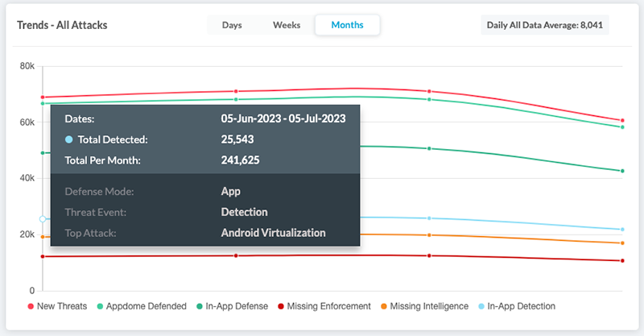
Task: Click the Daily All Data Average badge
Action: point(544,25)
